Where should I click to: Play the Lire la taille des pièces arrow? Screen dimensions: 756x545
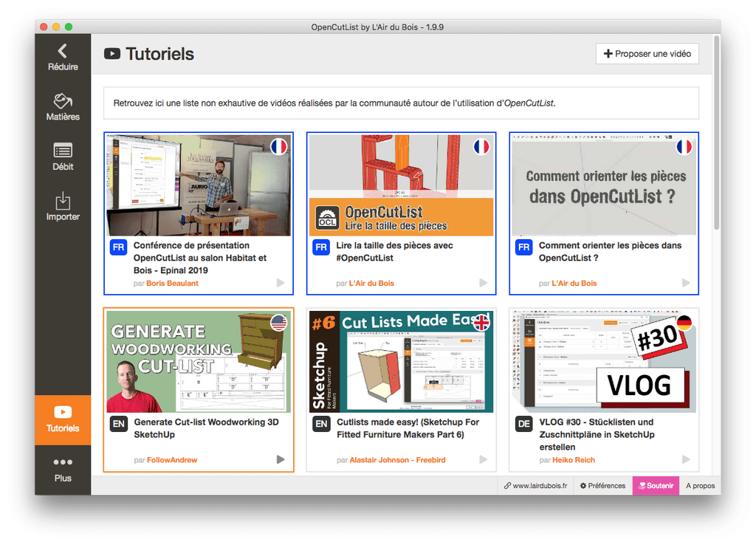pos(483,283)
